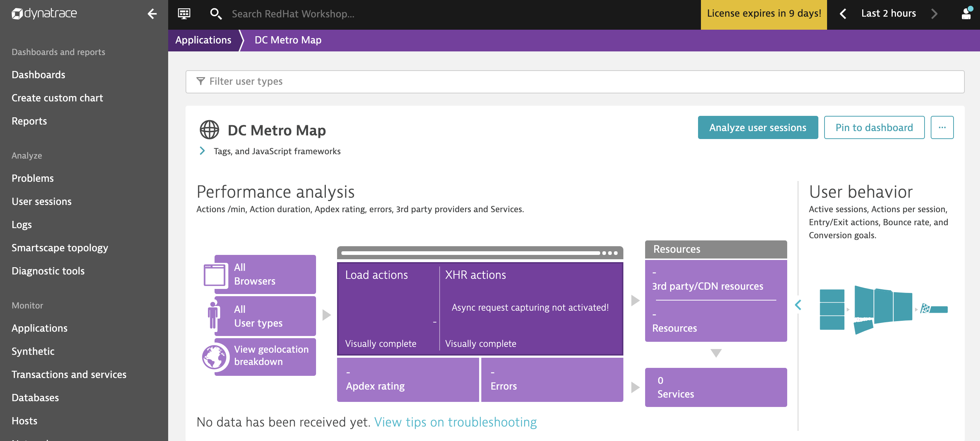
Task: Click the arrow pointing to Resources
Action: pos(635,301)
